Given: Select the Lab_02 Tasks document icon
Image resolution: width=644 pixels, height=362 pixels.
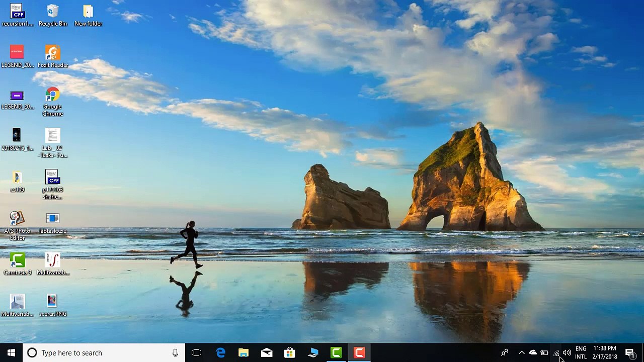Looking at the screenshot, I should [x=53, y=143].
